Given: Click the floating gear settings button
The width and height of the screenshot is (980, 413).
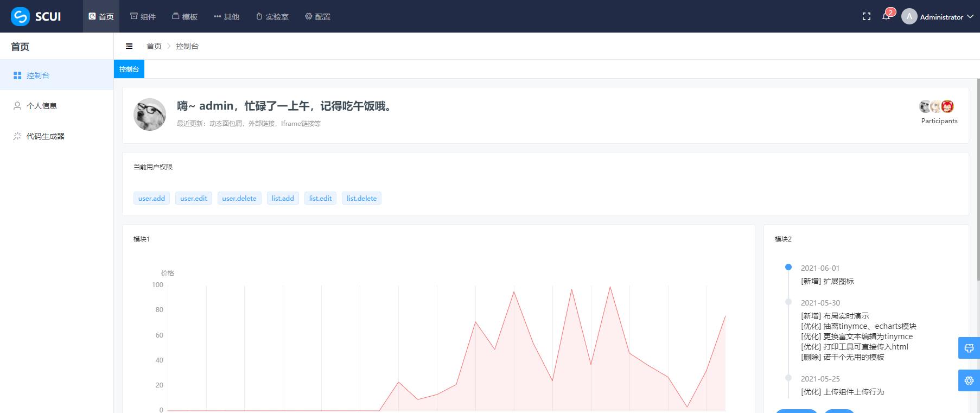Looking at the screenshot, I should coord(969,380).
